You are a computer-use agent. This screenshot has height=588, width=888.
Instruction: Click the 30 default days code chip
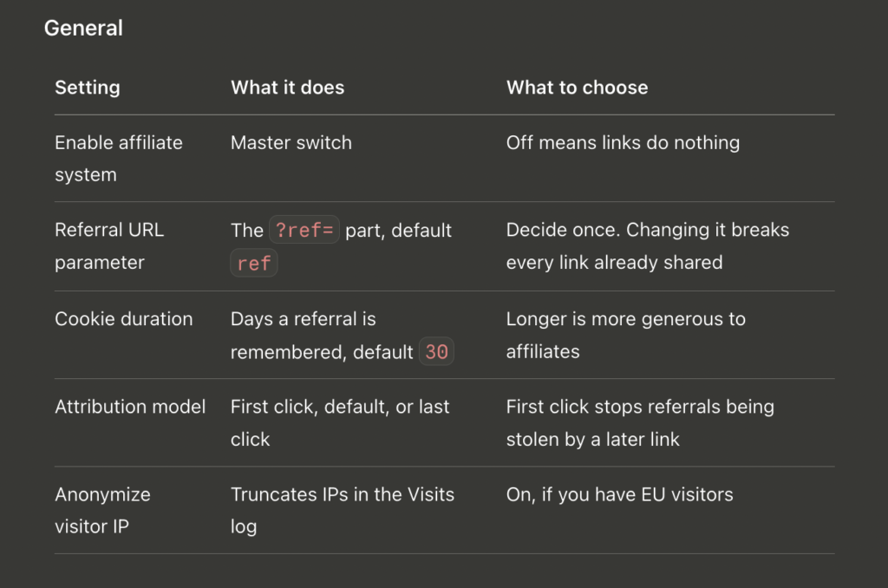[436, 352]
